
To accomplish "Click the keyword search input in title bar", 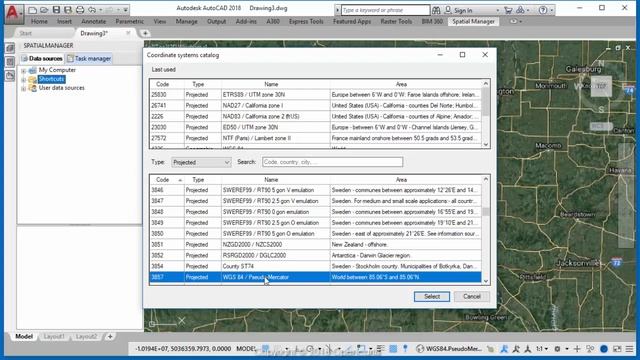I will (385, 10).
